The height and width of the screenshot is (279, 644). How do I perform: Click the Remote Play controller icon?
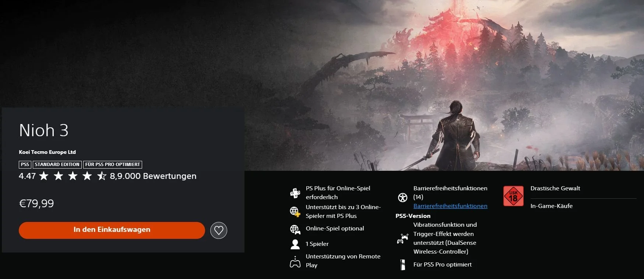pos(295,262)
